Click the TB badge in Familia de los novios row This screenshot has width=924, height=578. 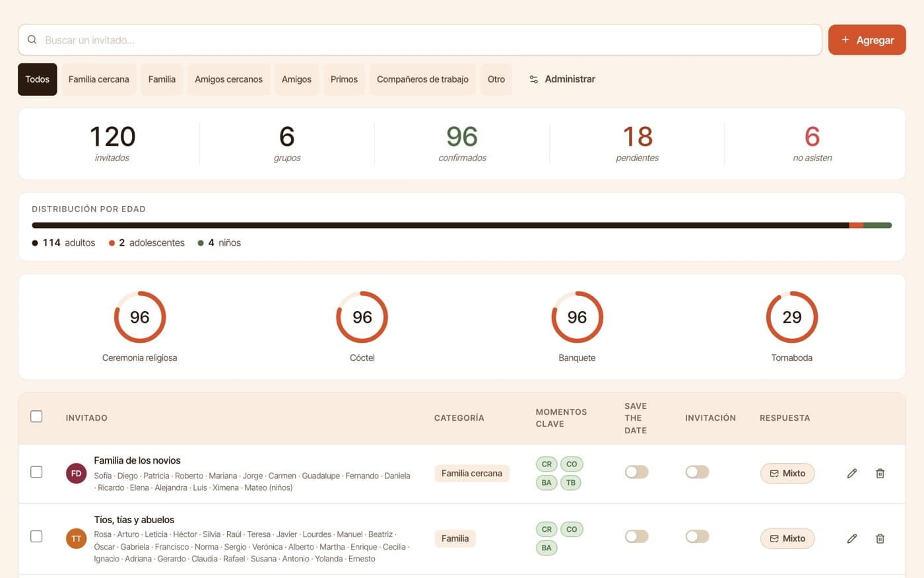pos(571,482)
